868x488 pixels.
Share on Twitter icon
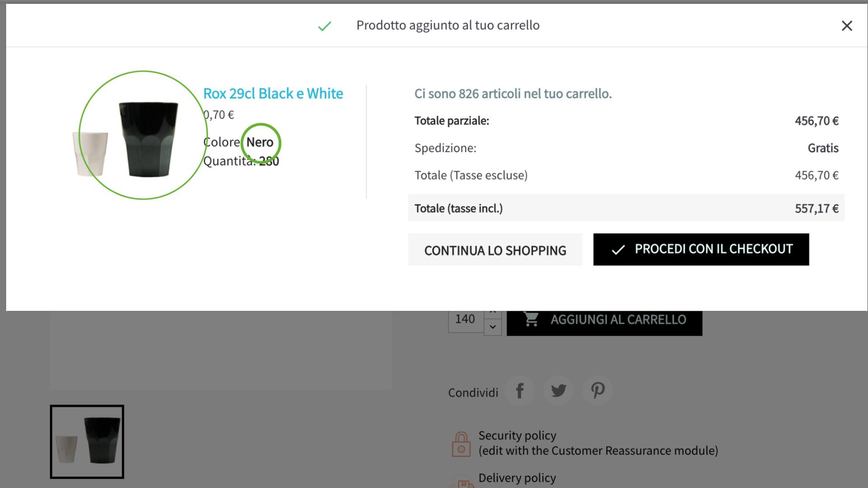559,390
